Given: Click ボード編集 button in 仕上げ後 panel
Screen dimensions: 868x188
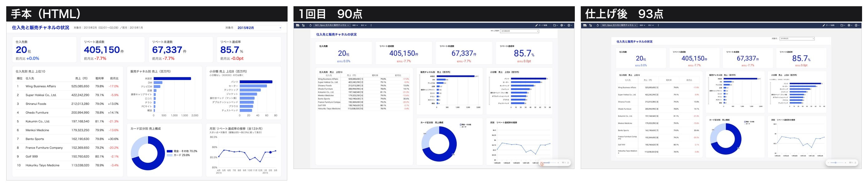Looking at the screenshot, I should [x=828, y=25].
